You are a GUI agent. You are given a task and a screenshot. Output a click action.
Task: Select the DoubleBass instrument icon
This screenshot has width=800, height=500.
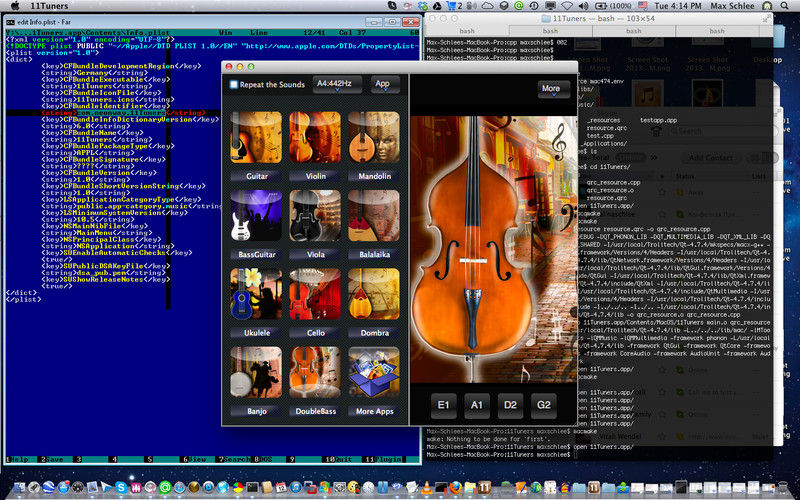click(x=315, y=372)
